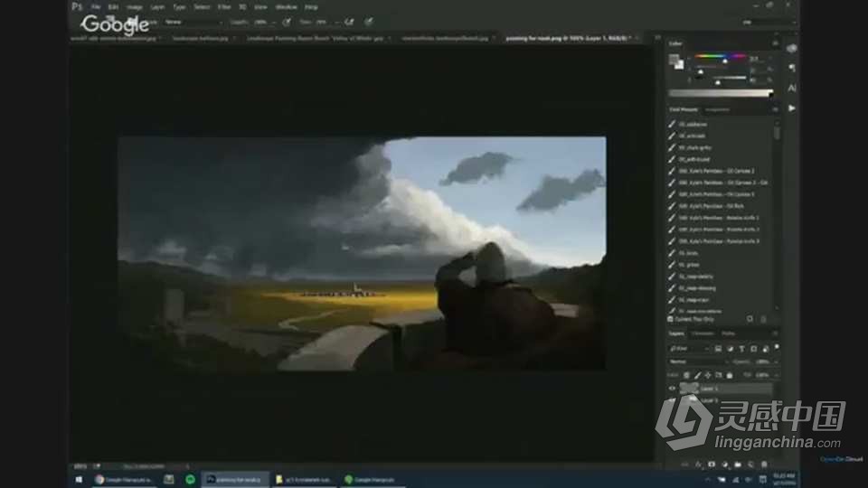Switch to the landscape document tab

[201, 39]
